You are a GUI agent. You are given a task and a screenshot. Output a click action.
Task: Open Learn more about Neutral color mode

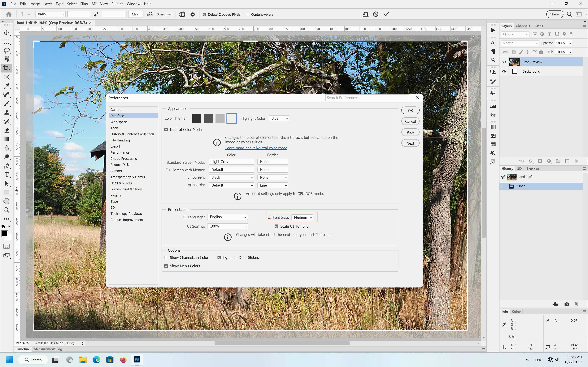256,148
